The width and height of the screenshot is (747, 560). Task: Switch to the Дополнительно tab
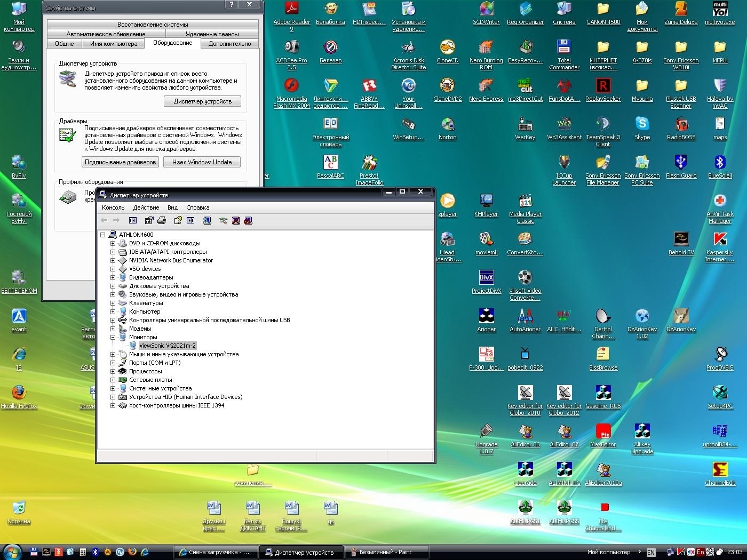tap(229, 44)
